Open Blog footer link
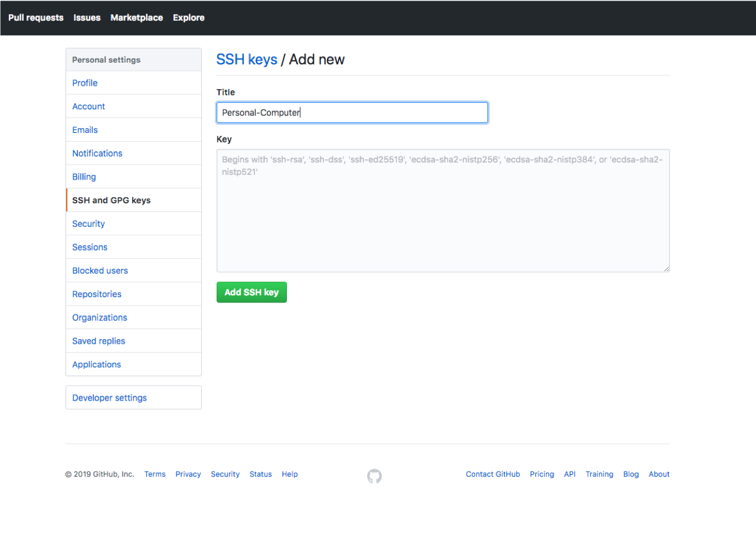Screen dimensions: 756x534 (631, 474)
